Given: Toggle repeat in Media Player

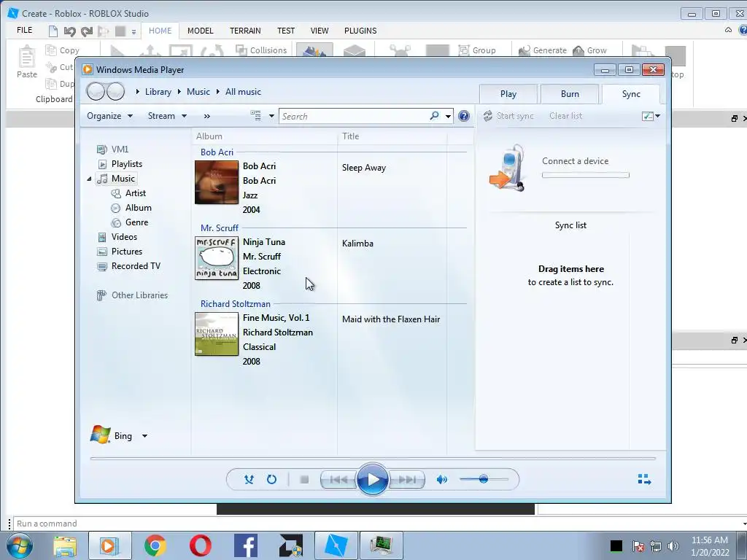Looking at the screenshot, I should [x=271, y=480].
